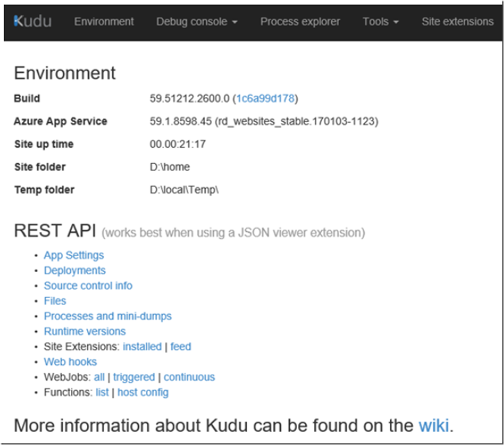The image size is (504, 445).
Task: Open the Files REST API link
Action: (55, 301)
